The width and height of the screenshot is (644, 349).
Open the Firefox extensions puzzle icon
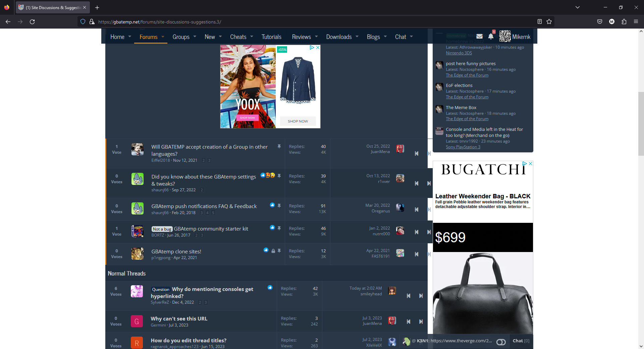[x=624, y=21]
